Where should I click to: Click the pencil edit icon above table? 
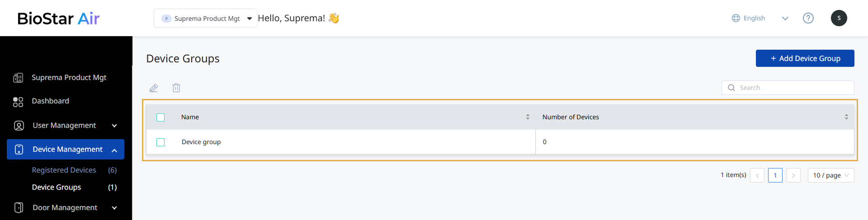click(154, 88)
